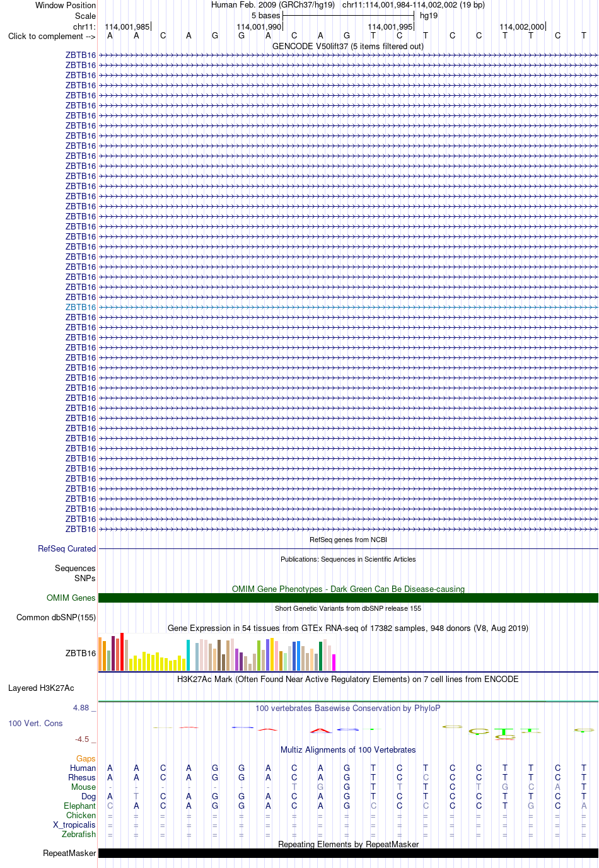Click 'Multiz Alignments of 100 Vertebrates' title
The width and height of the screenshot is (599, 868).
(348, 749)
